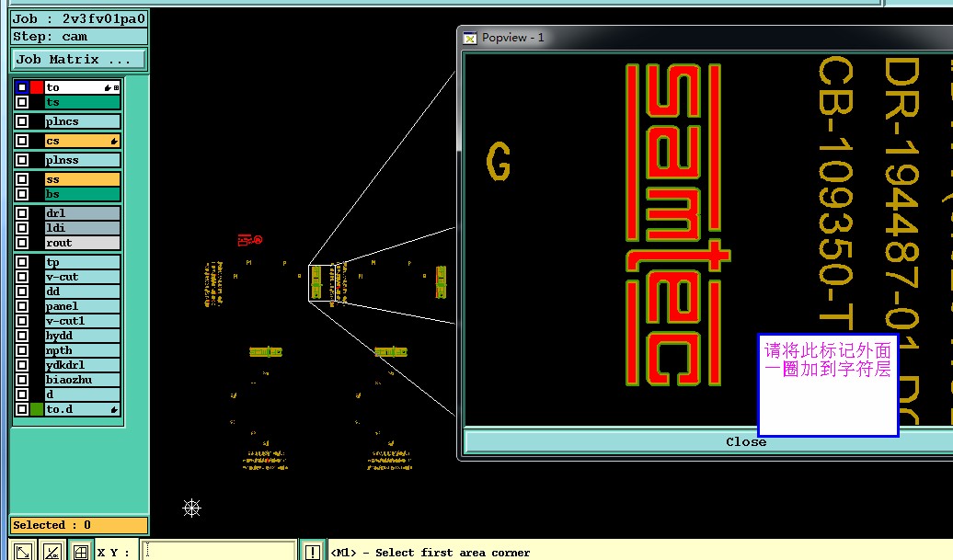Screen dimensions: 953x560
Task: Click the 'Selected : 0' status field
Action: (79, 525)
